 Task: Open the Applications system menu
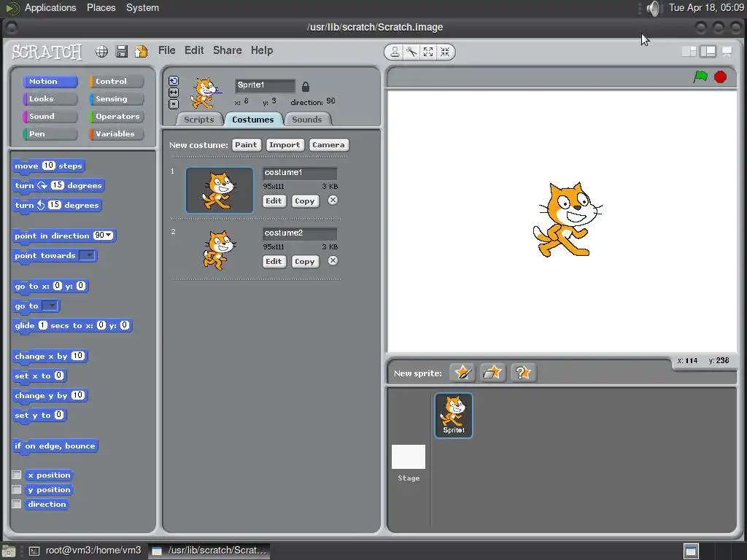[x=50, y=8]
